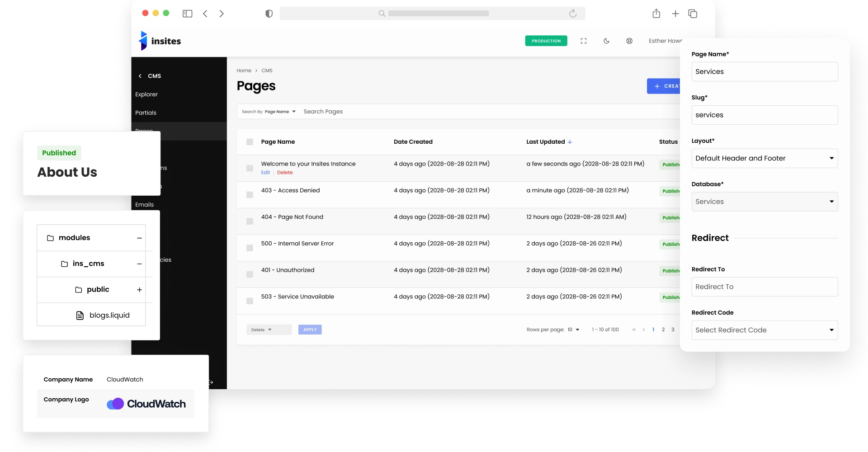Viewport: 868px width, 452px height.
Task: Open the Select Redirect Code dropdown
Action: [764, 330]
